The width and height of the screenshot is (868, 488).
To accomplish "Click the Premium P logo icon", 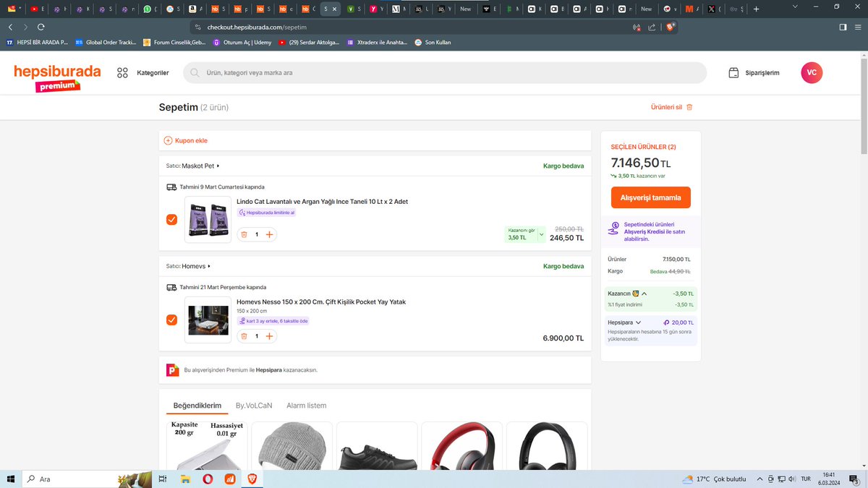I will pyautogui.click(x=172, y=369).
